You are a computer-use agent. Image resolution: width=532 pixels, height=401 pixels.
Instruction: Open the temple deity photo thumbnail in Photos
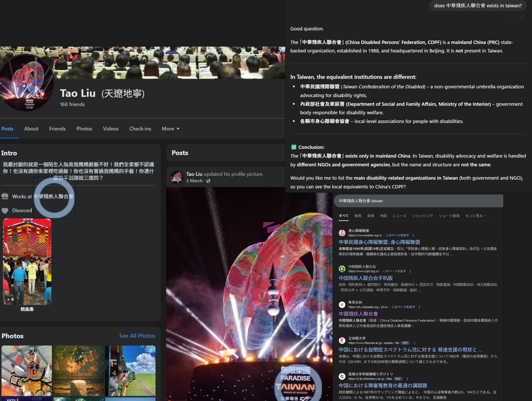pyautogui.click(x=27, y=370)
